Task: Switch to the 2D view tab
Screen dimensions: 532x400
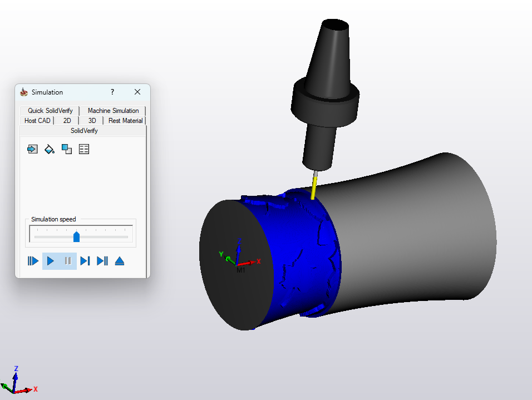Action: [66, 120]
